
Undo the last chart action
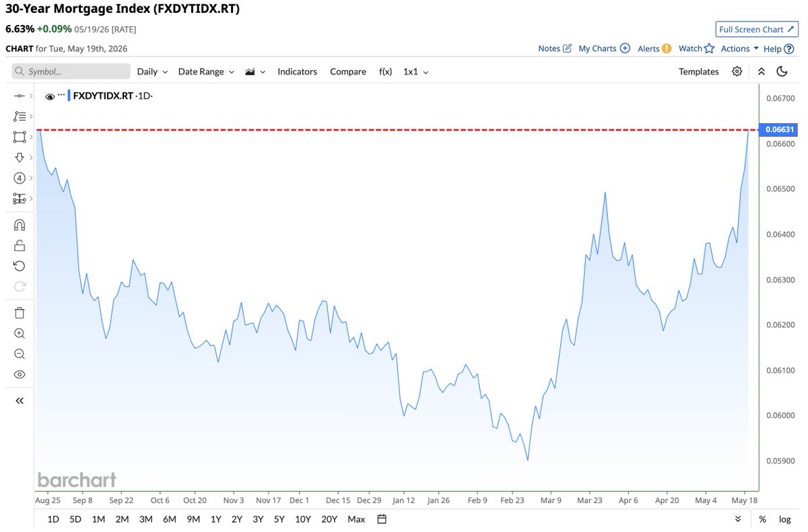coord(19,265)
